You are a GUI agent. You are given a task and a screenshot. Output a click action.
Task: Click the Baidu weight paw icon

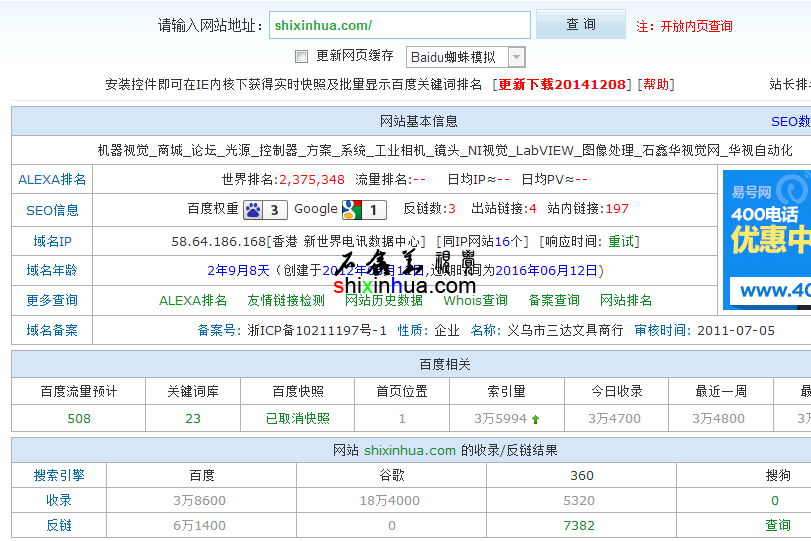pyautogui.click(x=253, y=210)
